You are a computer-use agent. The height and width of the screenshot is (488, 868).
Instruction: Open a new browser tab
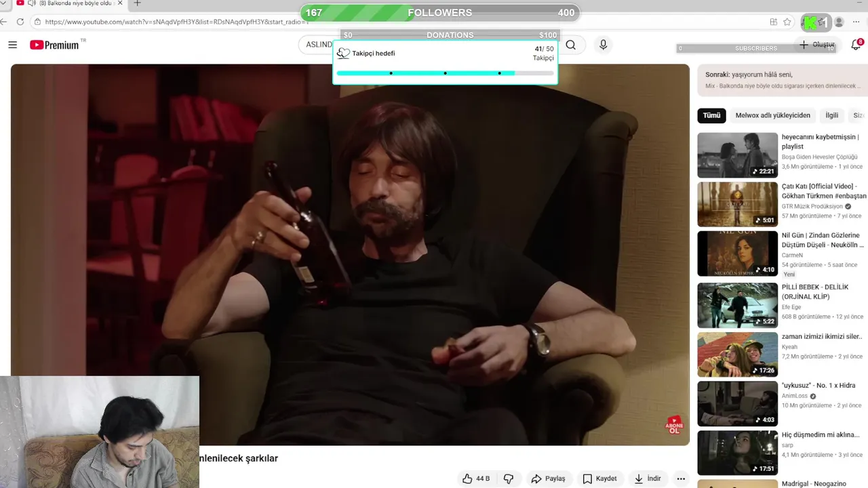(x=137, y=3)
